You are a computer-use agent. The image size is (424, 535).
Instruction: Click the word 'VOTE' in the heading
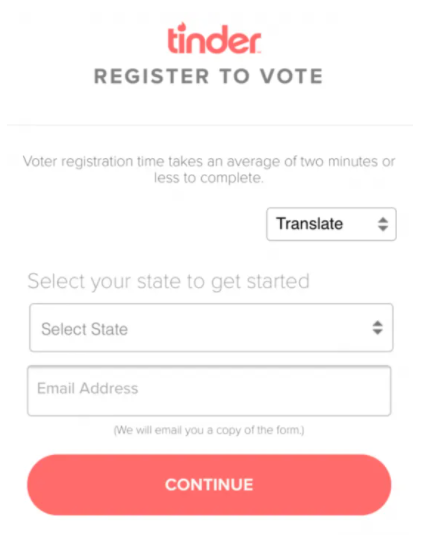(292, 76)
